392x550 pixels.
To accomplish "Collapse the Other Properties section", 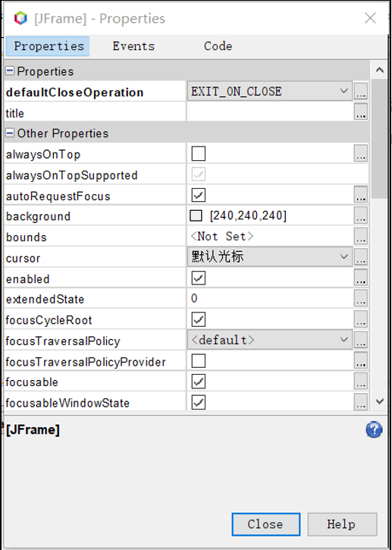I will point(10,134).
